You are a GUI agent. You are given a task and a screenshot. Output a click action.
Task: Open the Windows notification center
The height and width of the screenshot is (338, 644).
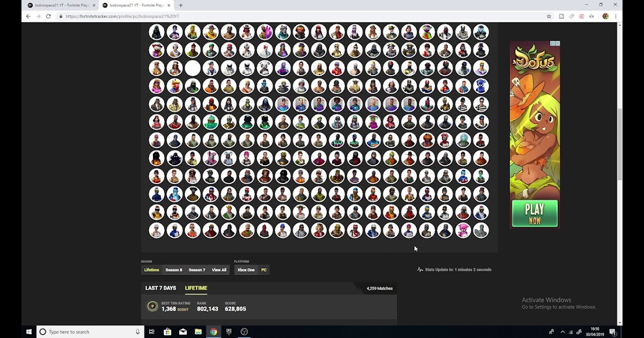point(612,332)
